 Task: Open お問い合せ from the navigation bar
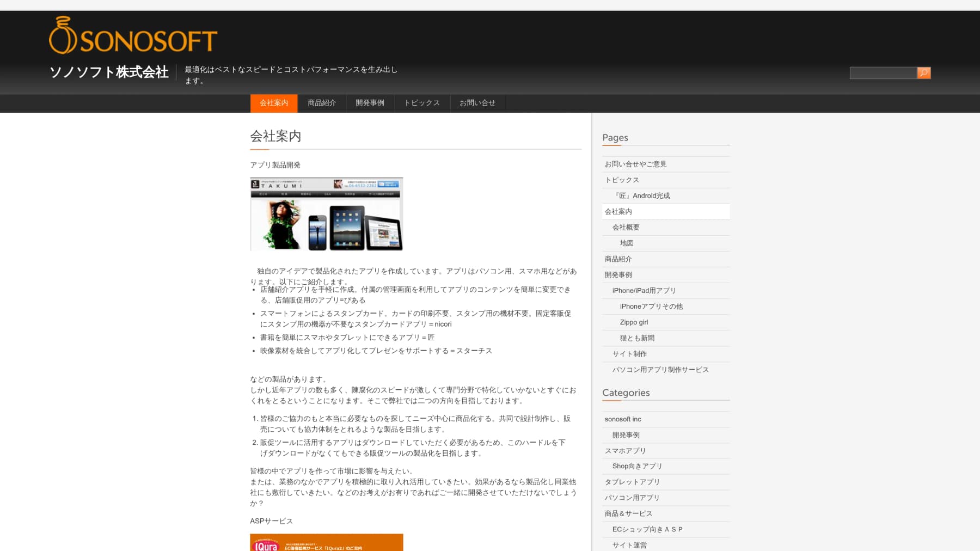point(477,103)
